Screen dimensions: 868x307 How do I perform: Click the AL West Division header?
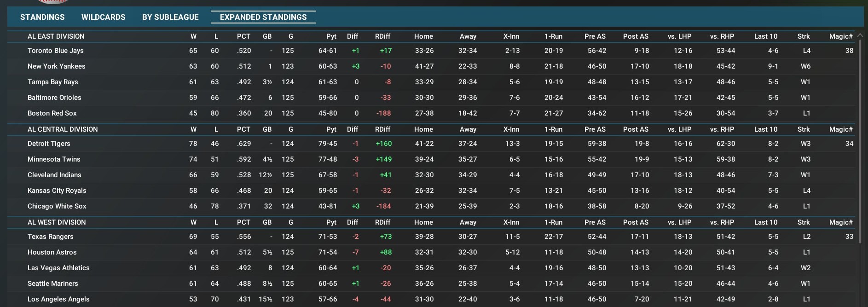[57, 222]
